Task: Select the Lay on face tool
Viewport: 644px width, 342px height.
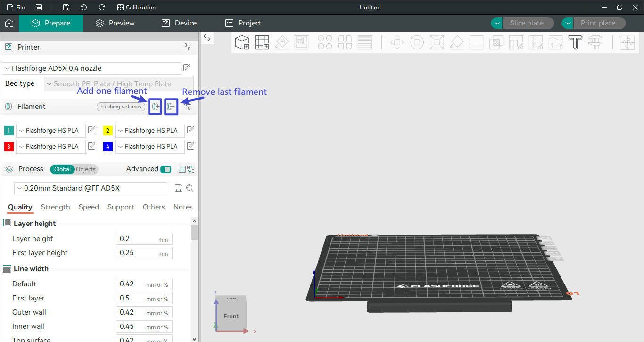Action: 456,42
